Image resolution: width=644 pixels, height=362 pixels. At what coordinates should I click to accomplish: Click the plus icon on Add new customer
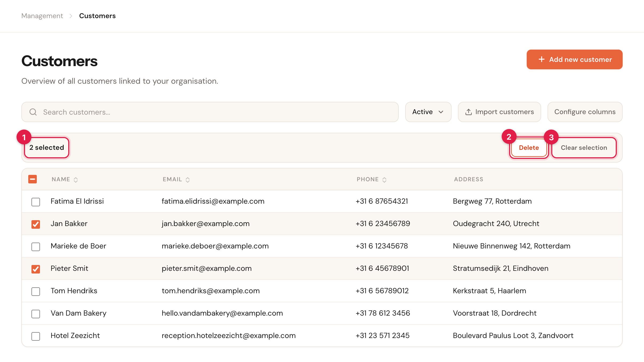541,59
